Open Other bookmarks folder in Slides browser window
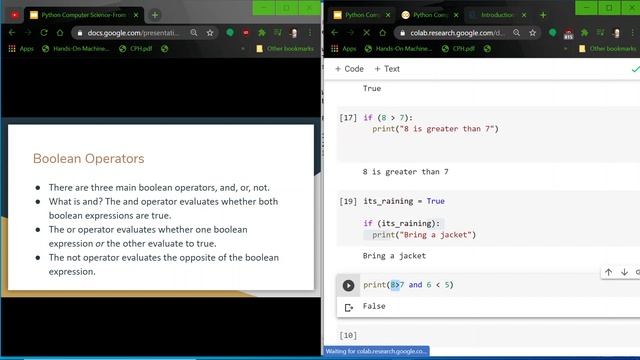The image size is (640, 360). pos(285,49)
